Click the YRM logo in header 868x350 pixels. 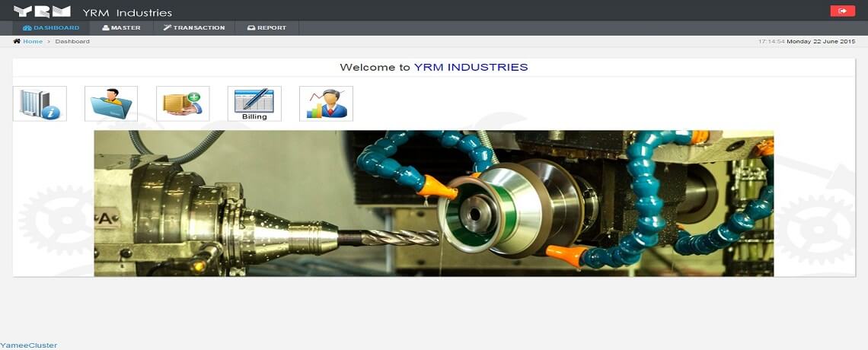[x=42, y=11]
